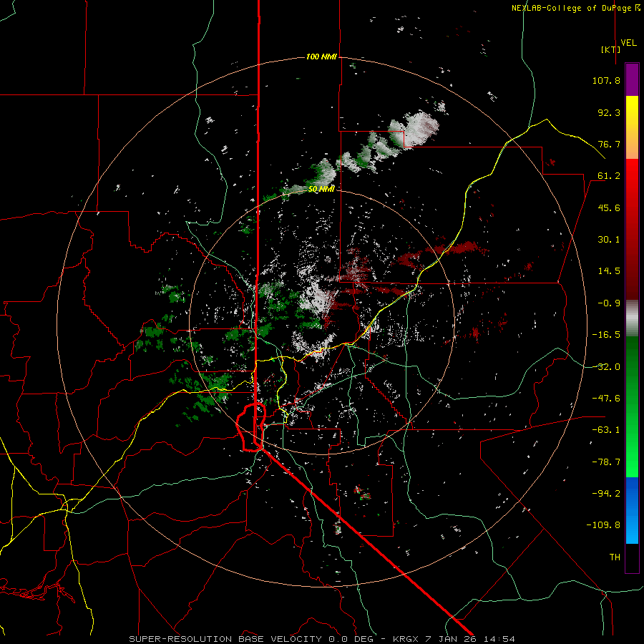This screenshot has height=644, width=644.
Task: Pick the gray band on the velocity scale
Action: pyautogui.click(x=632, y=318)
